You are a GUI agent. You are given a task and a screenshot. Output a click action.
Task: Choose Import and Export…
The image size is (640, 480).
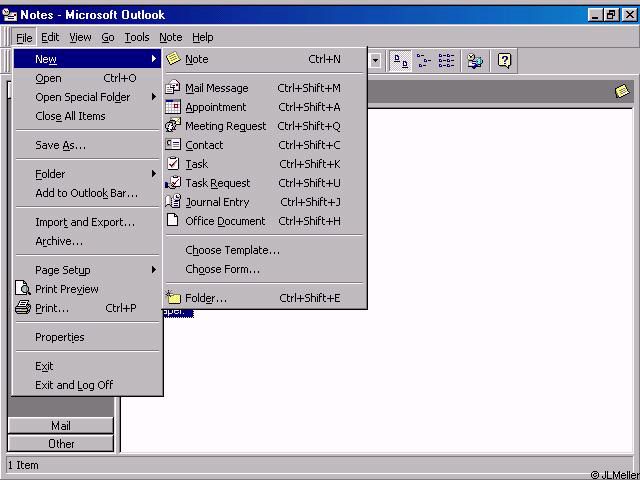(87, 222)
